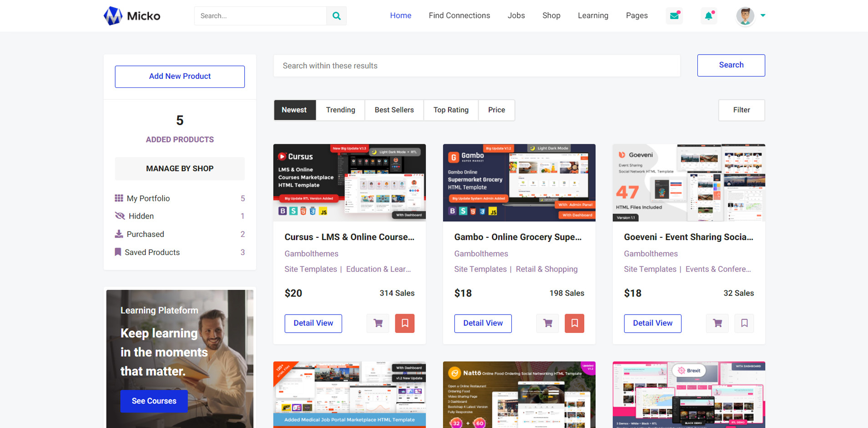Click cart icon on Goeveni card

point(717,323)
